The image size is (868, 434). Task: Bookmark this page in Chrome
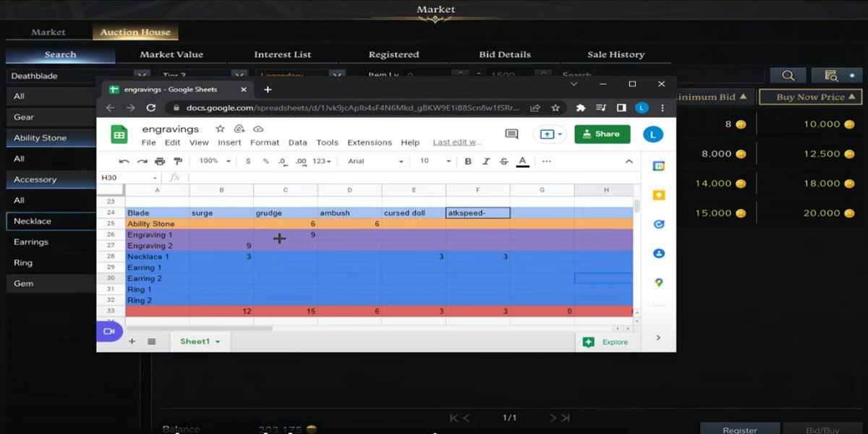[555, 108]
